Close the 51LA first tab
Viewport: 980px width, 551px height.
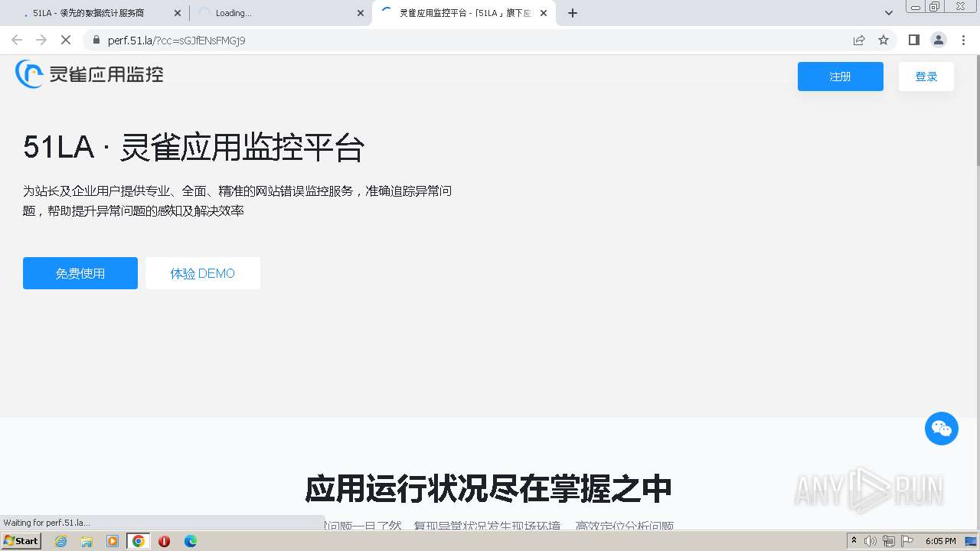[178, 13]
